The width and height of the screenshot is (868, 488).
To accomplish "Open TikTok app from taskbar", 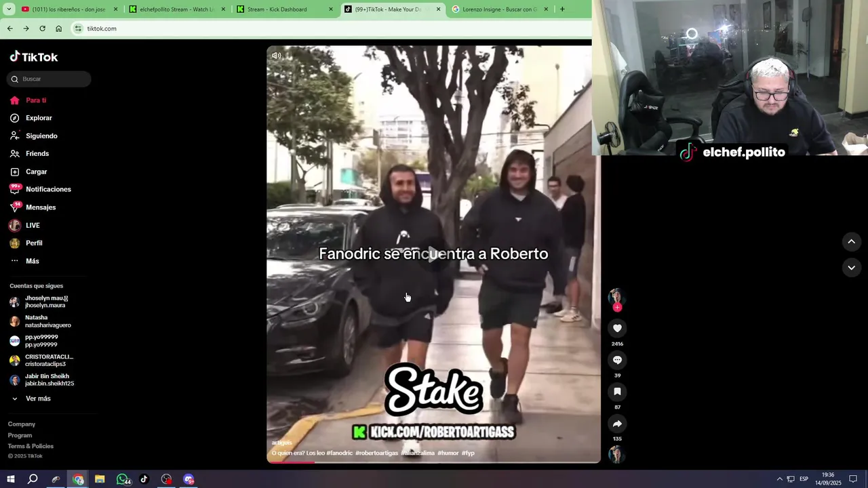I will click(144, 479).
